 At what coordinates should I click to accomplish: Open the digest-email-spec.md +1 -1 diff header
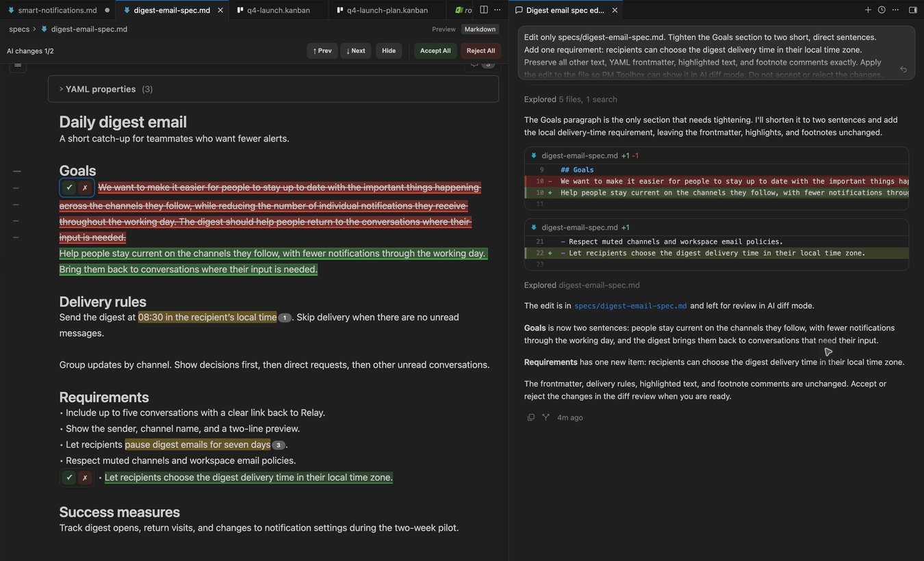tap(716, 156)
